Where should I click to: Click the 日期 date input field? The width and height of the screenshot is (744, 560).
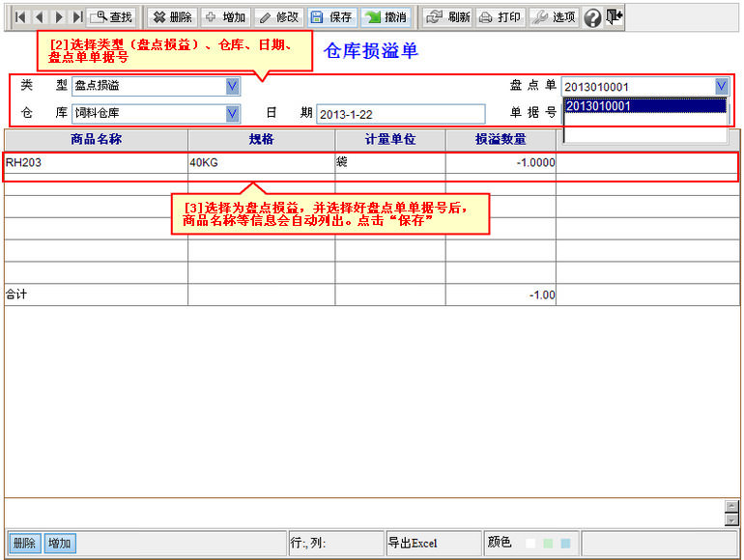pos(400,114)
